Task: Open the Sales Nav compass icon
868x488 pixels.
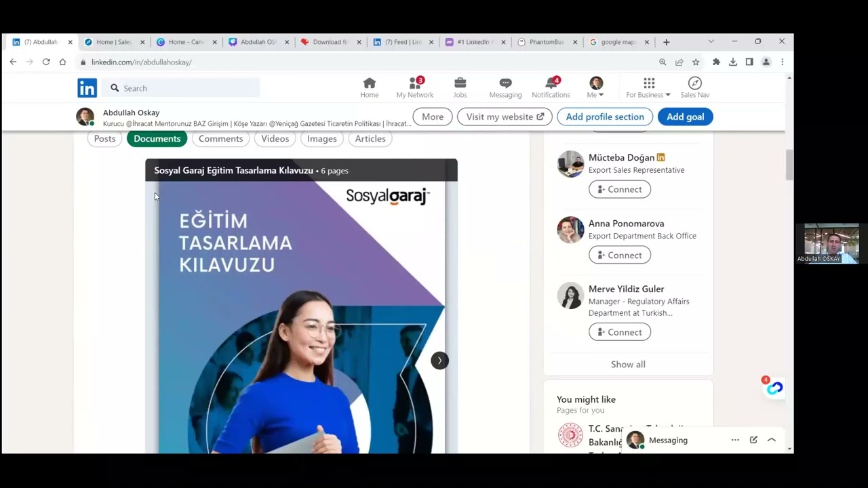Action: tap(695, 88)
